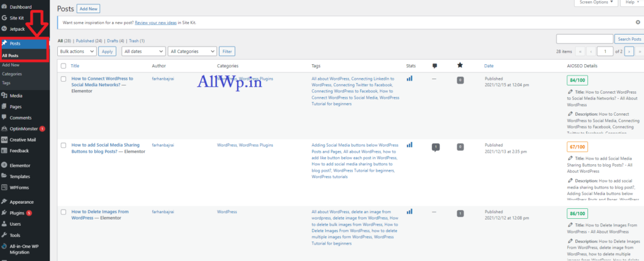The height and width of the screenshot is (261, 644).
Task: Tick checkbox for How to Delete Images post
Action: pos(64,212)
